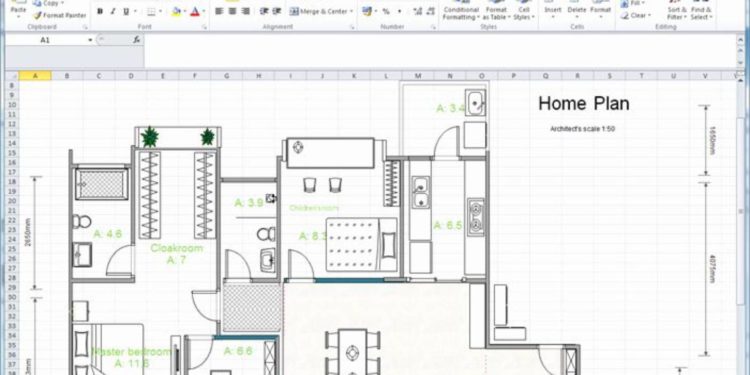The width and height of the screenshot is (750, 375).
Task: Click the A: 4.6 bathroom area label
Action: [108, 234]
